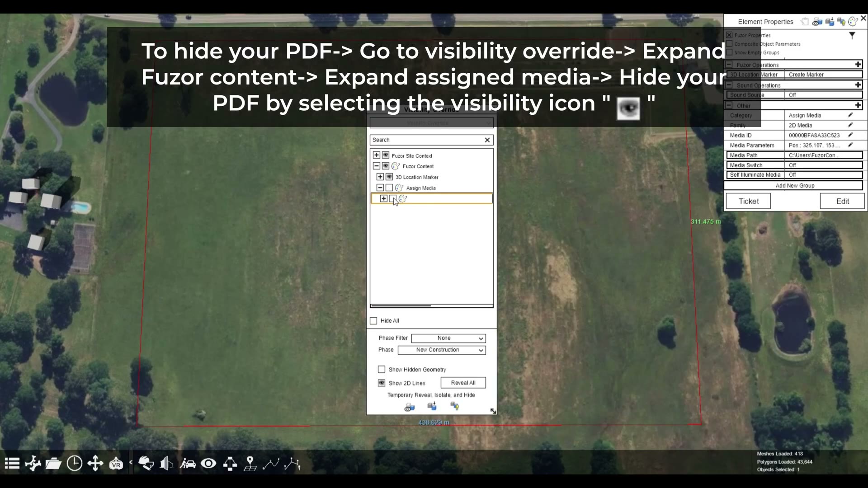Click the pencil icon for Category row
Screen dimensions: 868x488
[x=850, y=115]
